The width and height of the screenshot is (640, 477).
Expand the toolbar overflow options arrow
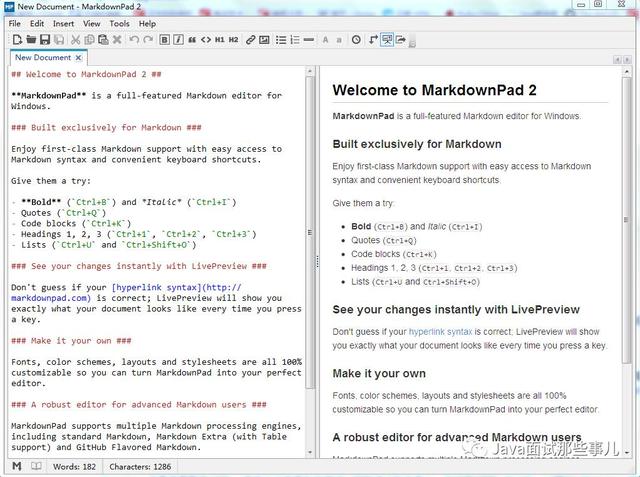pyautogui.click(x=412, y=43)
